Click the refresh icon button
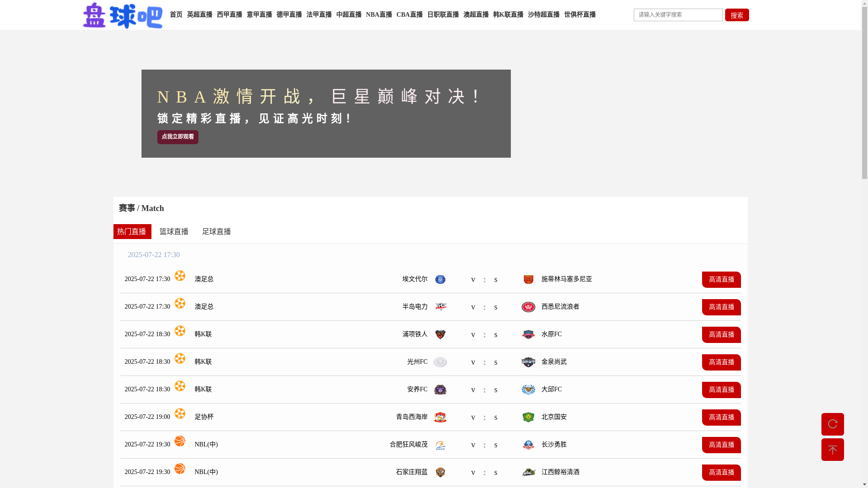Screen dimensions: 868x488 832,424
